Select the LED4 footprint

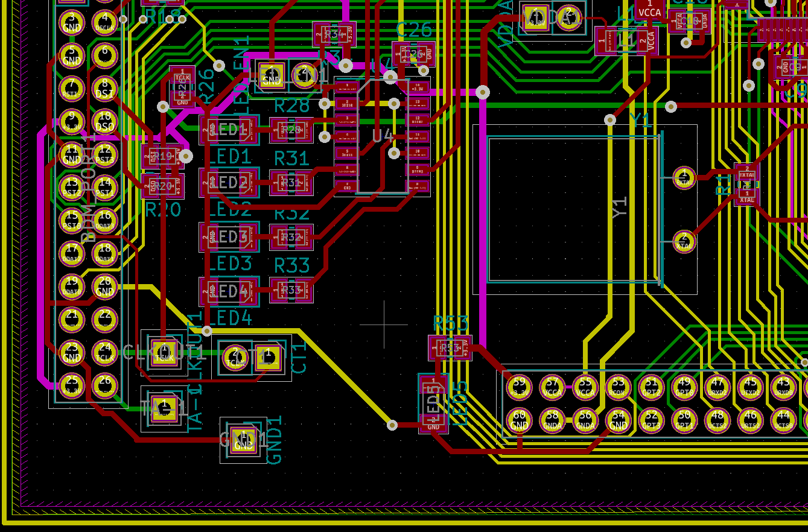click(x=229, y=291)
